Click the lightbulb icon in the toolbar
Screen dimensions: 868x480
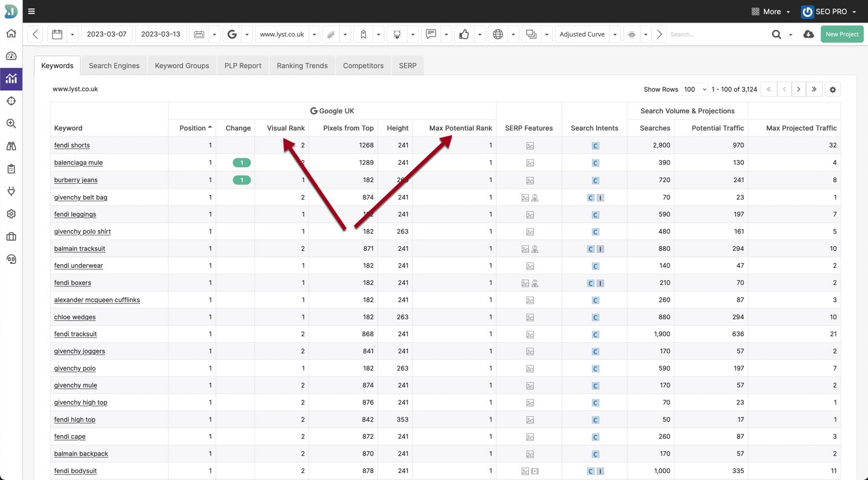pos(397,34)
